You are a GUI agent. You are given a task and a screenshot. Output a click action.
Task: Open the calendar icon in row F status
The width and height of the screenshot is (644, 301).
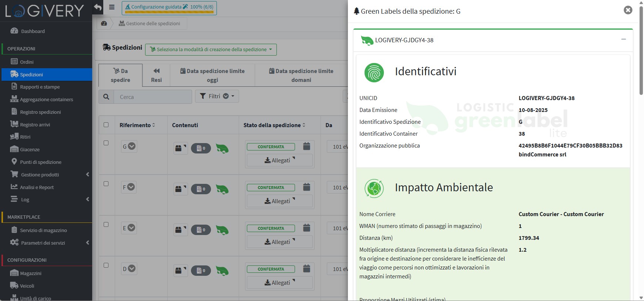[x=306, y=187]
